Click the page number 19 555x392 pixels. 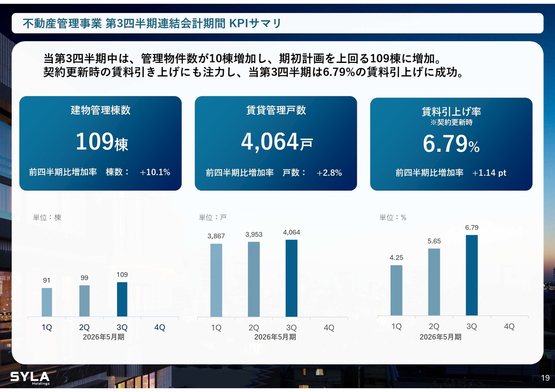545,378
